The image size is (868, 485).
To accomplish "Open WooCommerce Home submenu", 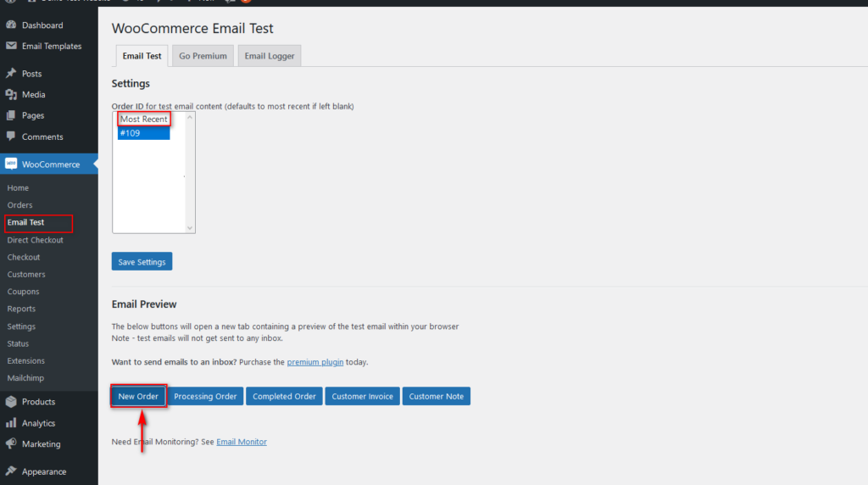I will pyautogui.click(x=19, y=187).
